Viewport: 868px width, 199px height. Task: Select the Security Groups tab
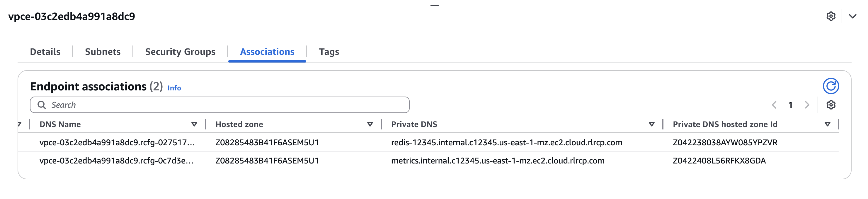(180, 52)
